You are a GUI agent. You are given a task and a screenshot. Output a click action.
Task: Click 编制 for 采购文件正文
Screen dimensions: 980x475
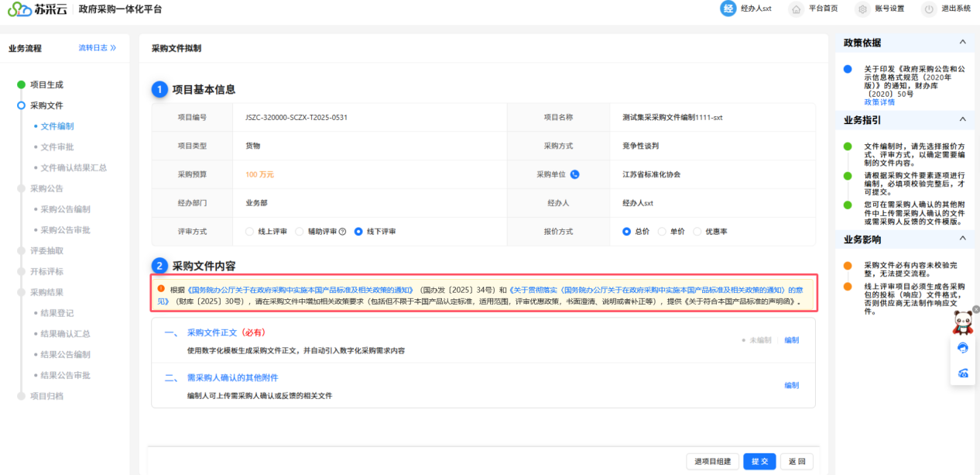(791, 340)
